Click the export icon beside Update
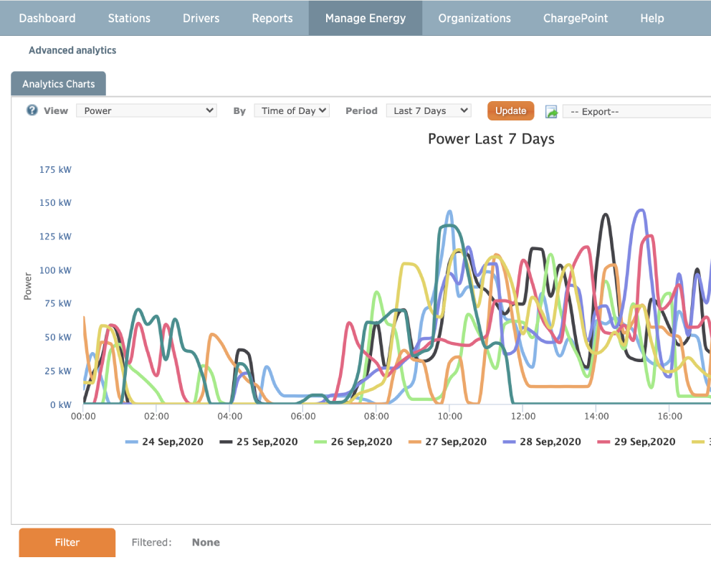 pos(551,111)
